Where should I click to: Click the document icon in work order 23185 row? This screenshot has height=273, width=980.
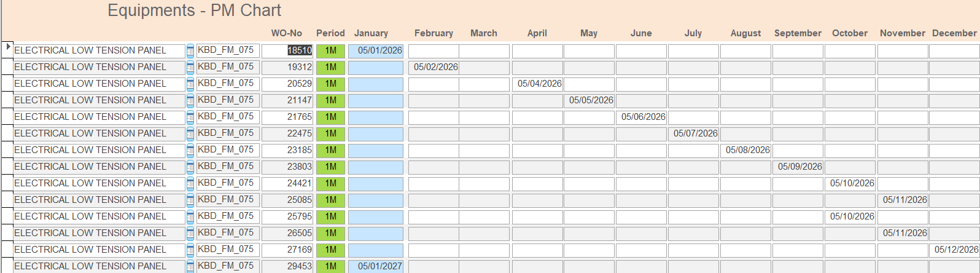click(x=190, y=151)
